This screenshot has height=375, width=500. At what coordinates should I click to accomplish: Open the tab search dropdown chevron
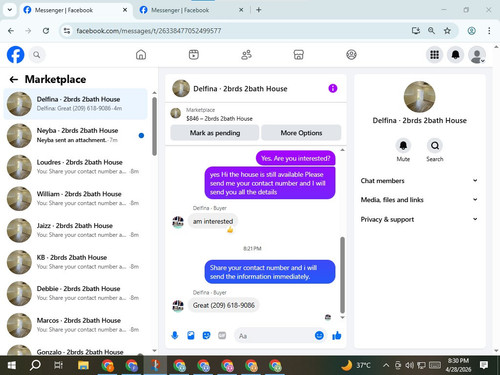[10, 10]
